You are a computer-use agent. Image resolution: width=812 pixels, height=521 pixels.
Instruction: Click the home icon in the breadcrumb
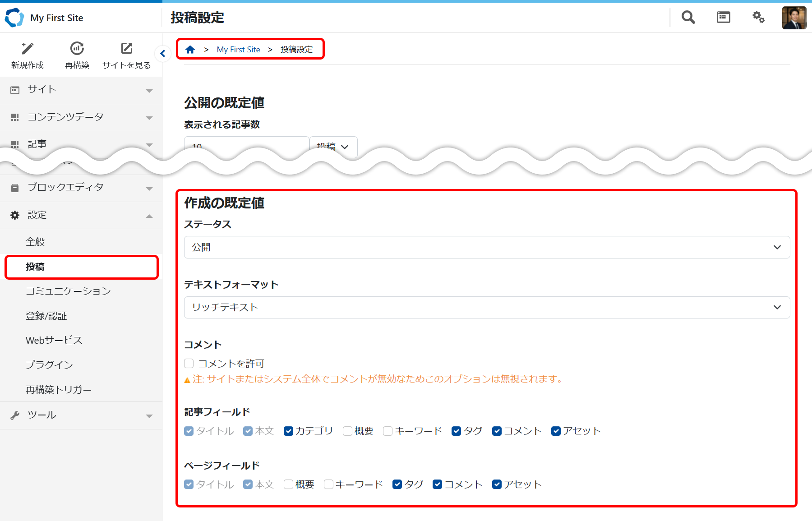(x=190, y=49)
